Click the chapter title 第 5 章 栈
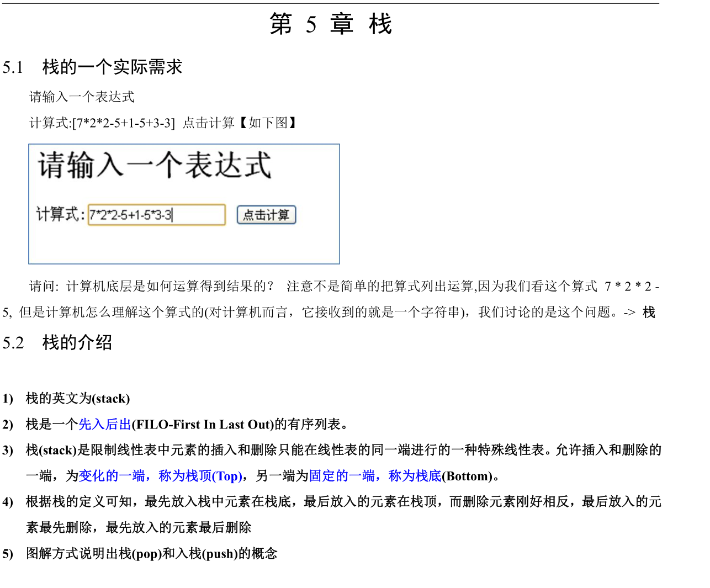The width and height of the screenshot is (710, 588). click(x=331, y=24)
